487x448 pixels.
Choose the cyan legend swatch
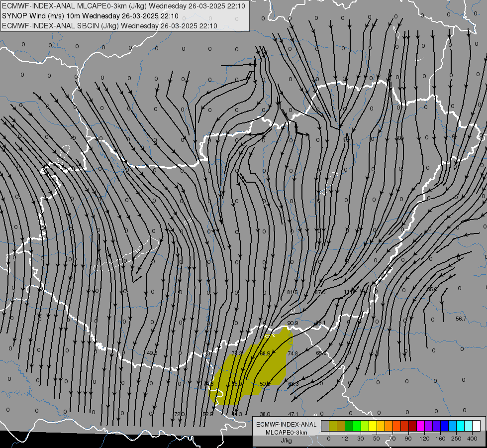pyautogui.click(x=460, y=426)
